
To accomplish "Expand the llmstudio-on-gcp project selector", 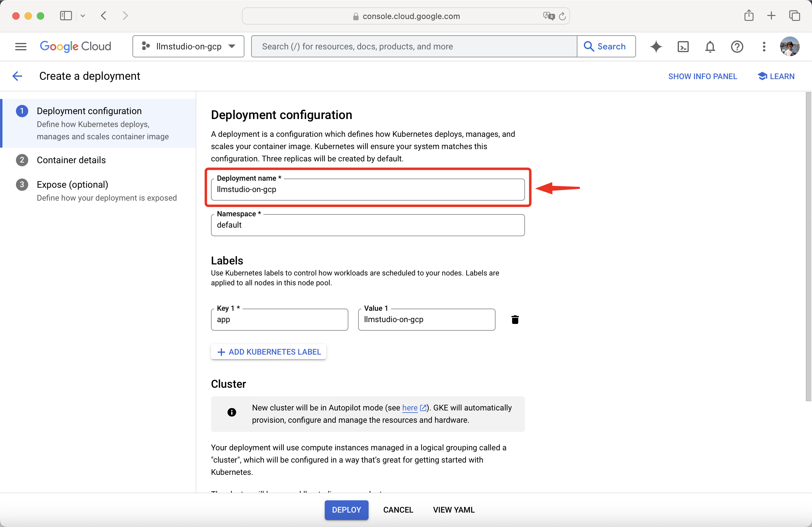I will (x=188, y=46).
